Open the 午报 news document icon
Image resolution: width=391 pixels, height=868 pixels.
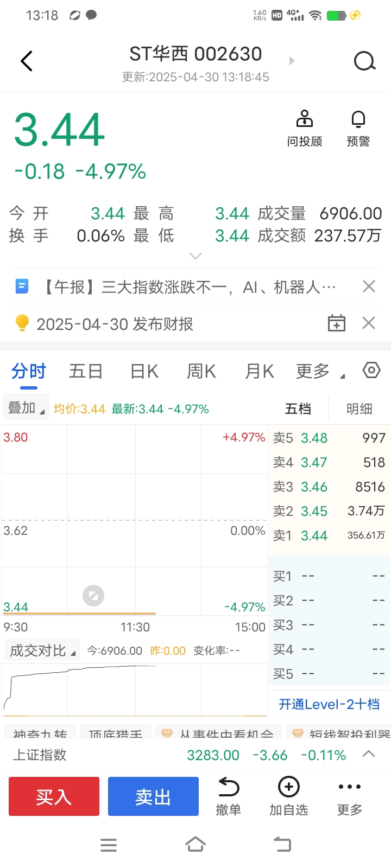click(x=22, y=286)
